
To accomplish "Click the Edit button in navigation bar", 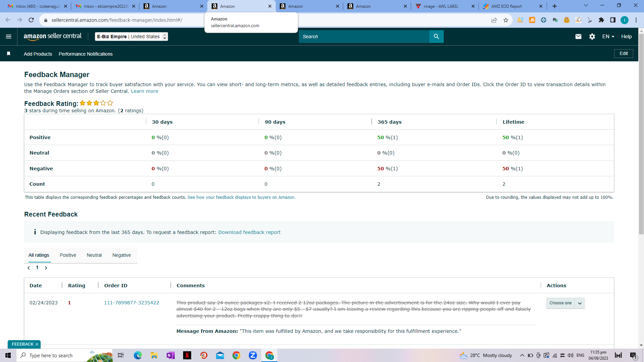I will point(624,54).
